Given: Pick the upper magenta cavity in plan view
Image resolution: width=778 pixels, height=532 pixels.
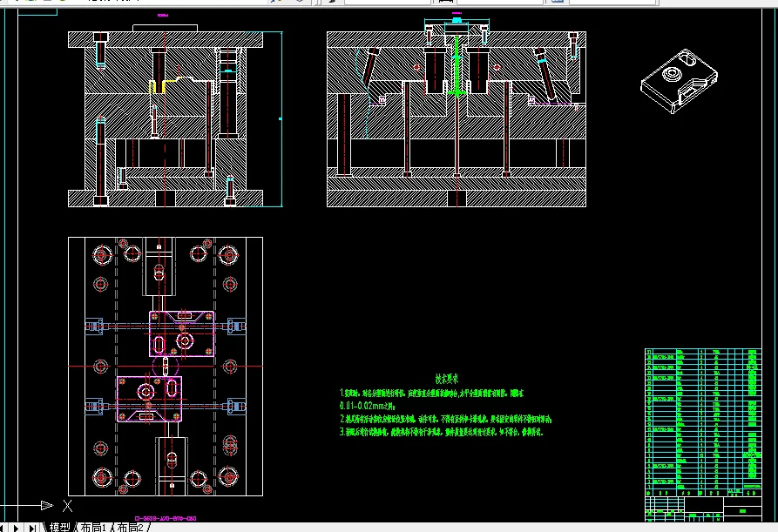Looking at the screenshot, I should [181, 333].
